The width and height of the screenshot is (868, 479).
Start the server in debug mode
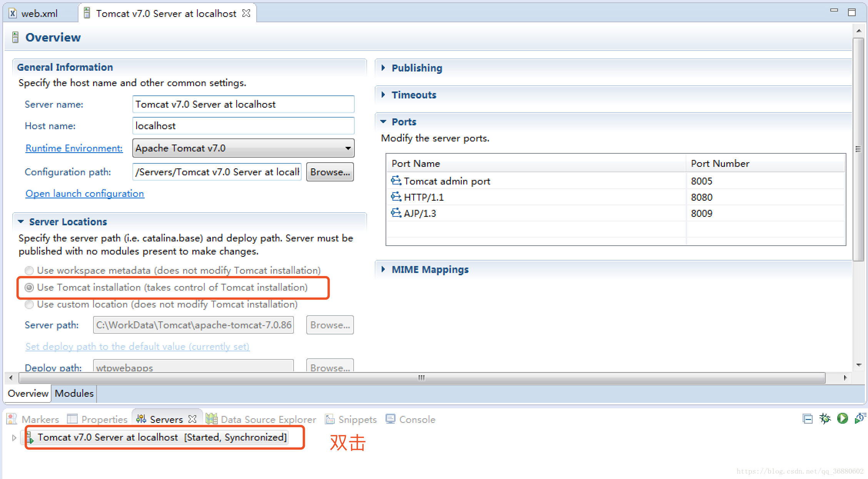pyautogui.click(x=825, y=418)
